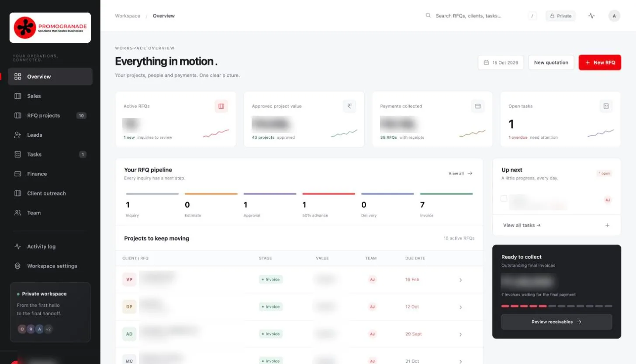The height and width of the screenshot is (364, 636).
Task: Click the Open tasks card icon
Action: (x=606, y=106)
